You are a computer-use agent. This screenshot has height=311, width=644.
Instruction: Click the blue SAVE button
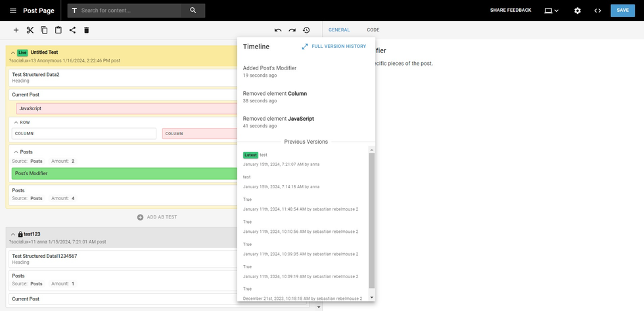point(622,10)
